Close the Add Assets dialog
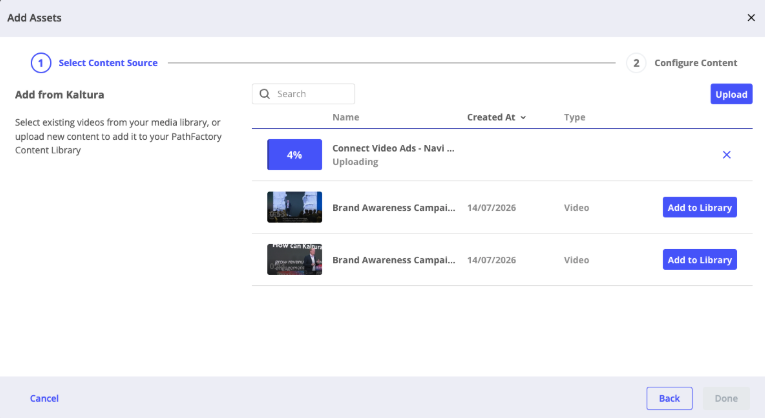 click(751, 18)
